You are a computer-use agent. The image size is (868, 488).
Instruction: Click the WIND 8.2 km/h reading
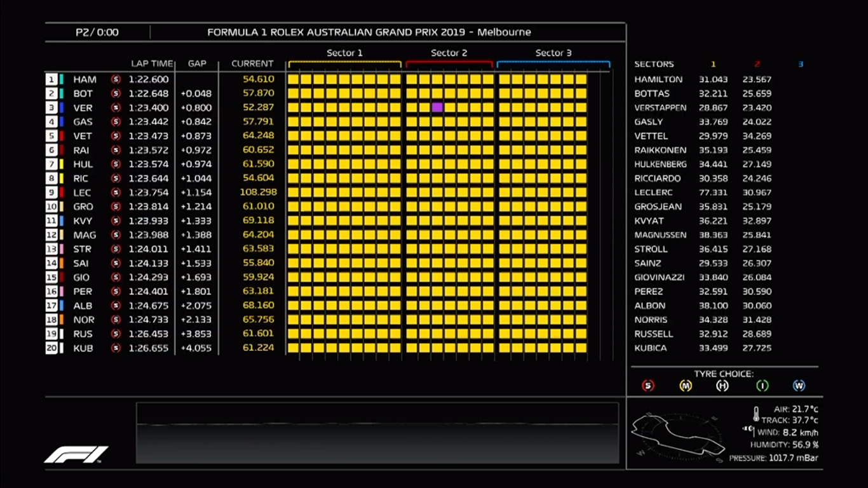pos(788,432)
